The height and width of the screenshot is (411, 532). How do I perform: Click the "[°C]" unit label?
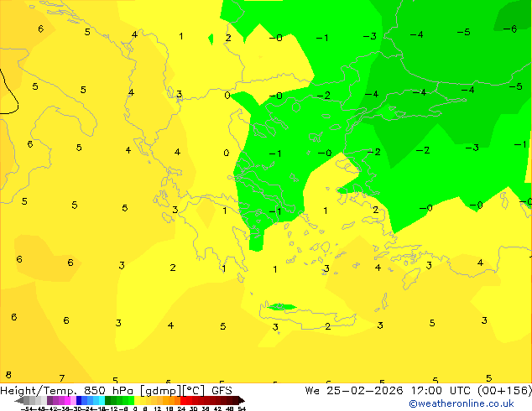(x=194, y=391)
